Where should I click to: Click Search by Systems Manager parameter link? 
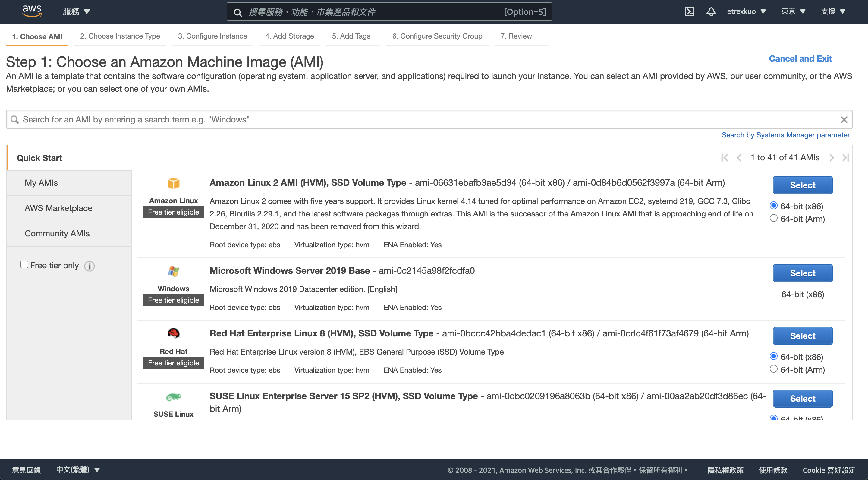click(x=785, y=135)
